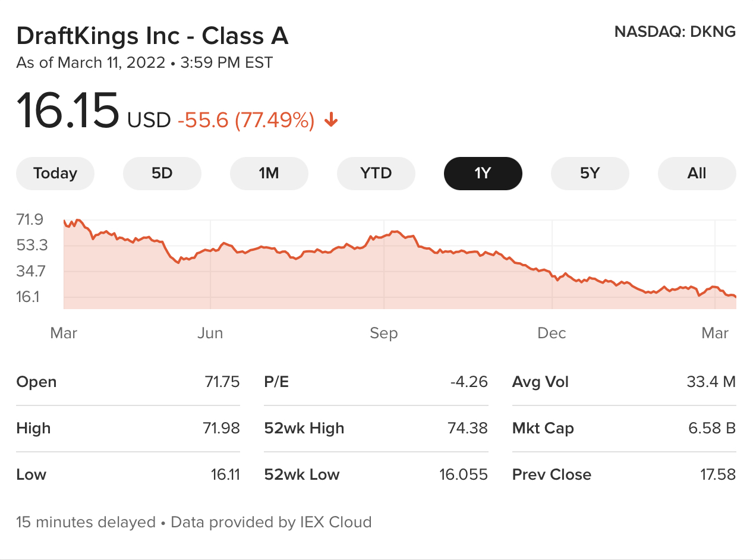
Task: Click the red down arrow icon
Action: [331, 121]
